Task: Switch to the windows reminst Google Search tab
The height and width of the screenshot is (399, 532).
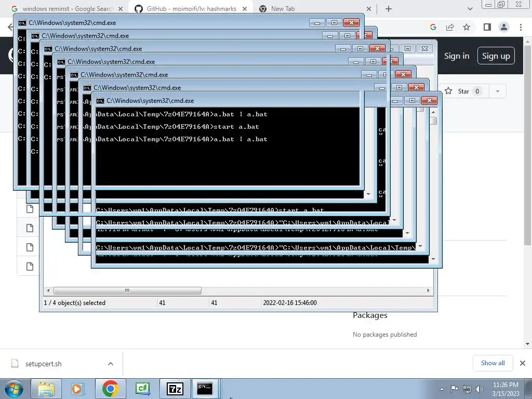Action: [x=66, y=9]
